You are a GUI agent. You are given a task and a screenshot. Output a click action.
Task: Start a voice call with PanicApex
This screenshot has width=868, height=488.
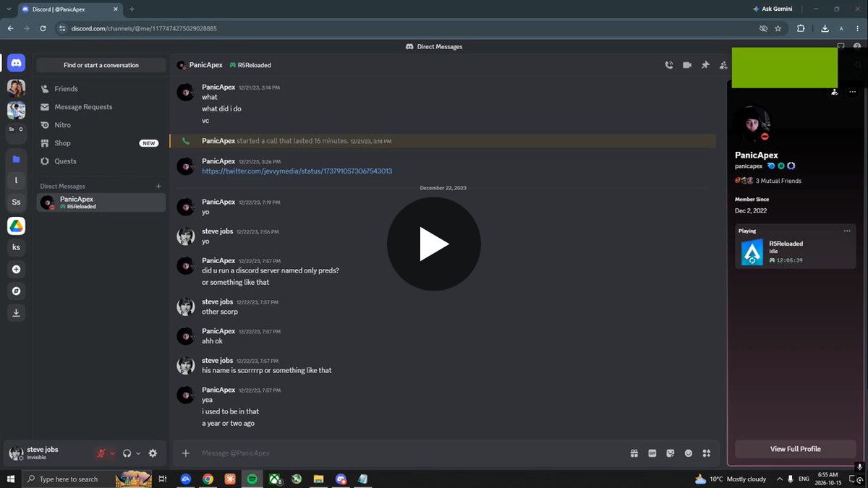point(669,65)
